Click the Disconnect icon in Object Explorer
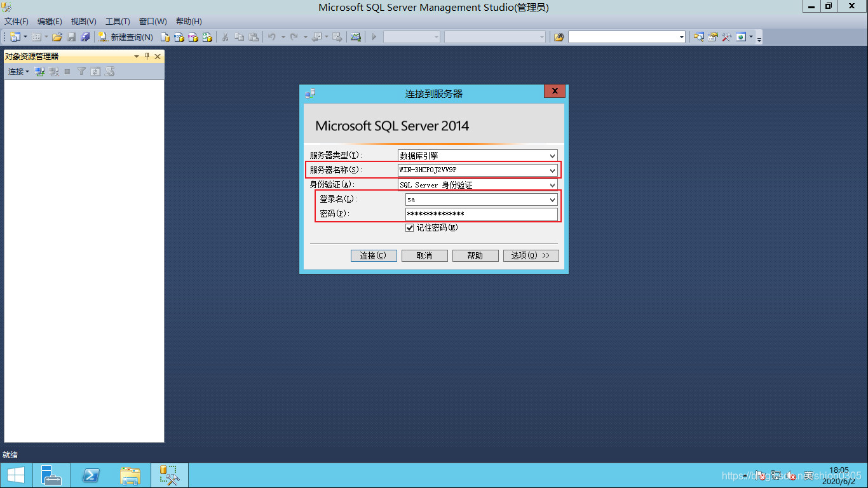The width and height of the screenshot is (868, 488). click(x=54, y=72)
